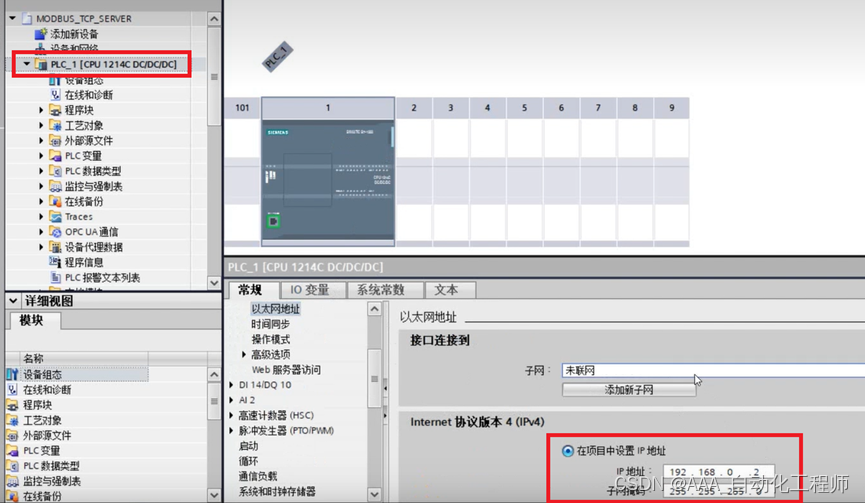Collapse the PLC_1 CPU 1214C tree node
Viewport: 865px width, 503px height.
(26, 64)
